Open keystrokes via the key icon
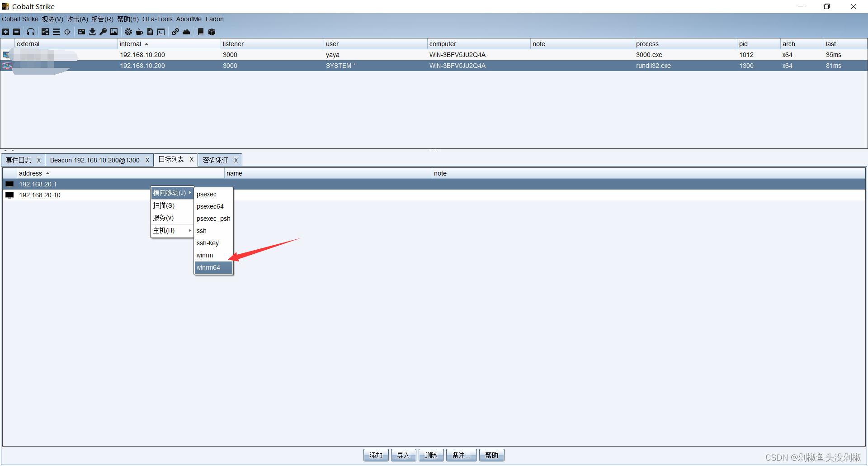Image resolution: width=868 pixels, height=466 pixels. point(103,32)
